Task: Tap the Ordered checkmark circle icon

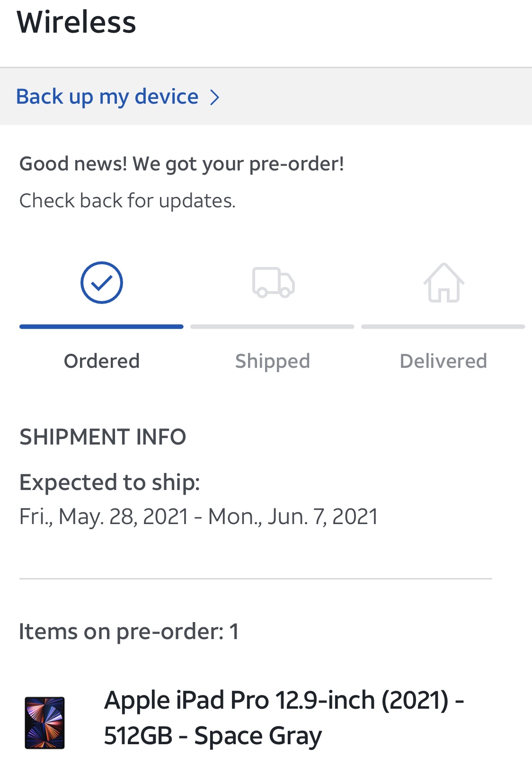Action: tap(101, 283)
